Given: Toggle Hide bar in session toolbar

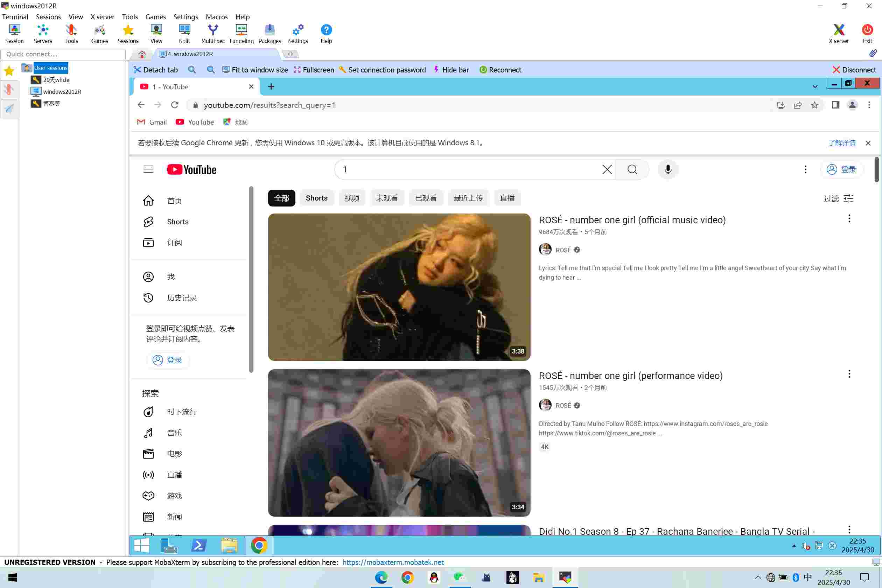Looking at the screenshot, I should (x=451, y=70).
